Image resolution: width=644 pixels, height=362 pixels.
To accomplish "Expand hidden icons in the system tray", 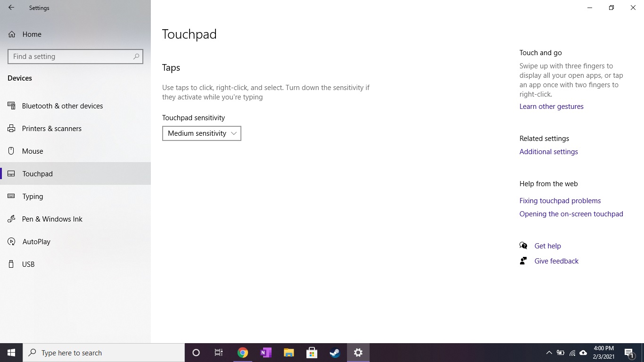I will point(549,353).
